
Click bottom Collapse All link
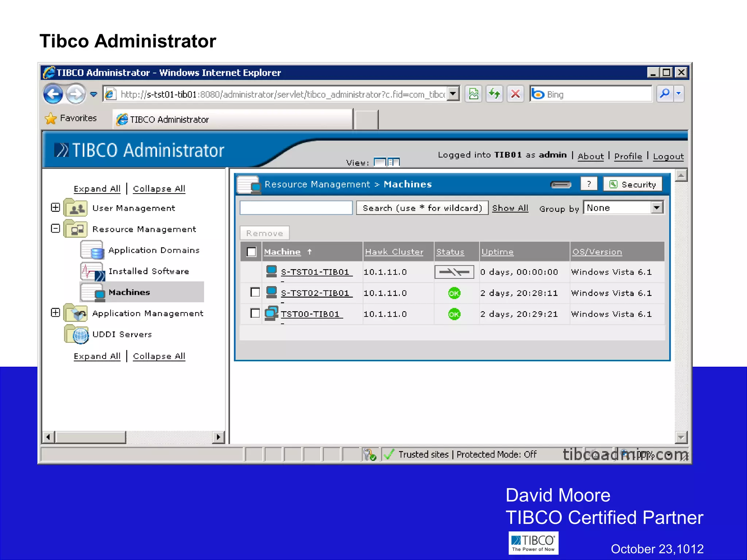(159, 356)
